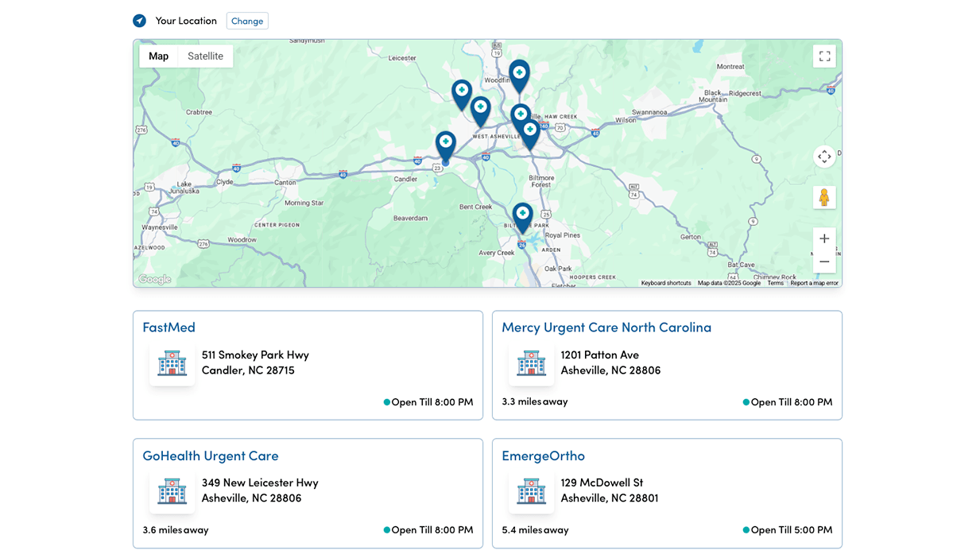
Task: Open the map Terms link
Action: (x=775, y=283)
